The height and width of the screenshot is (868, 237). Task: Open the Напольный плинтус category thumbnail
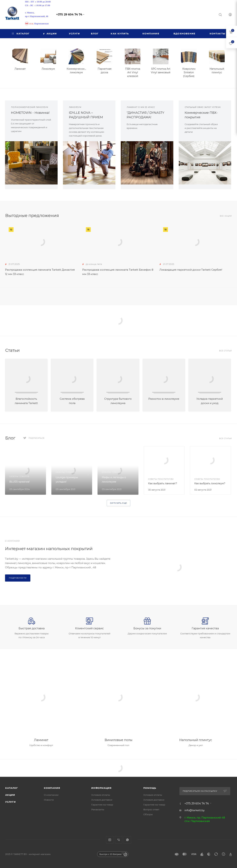click(217, 56)
